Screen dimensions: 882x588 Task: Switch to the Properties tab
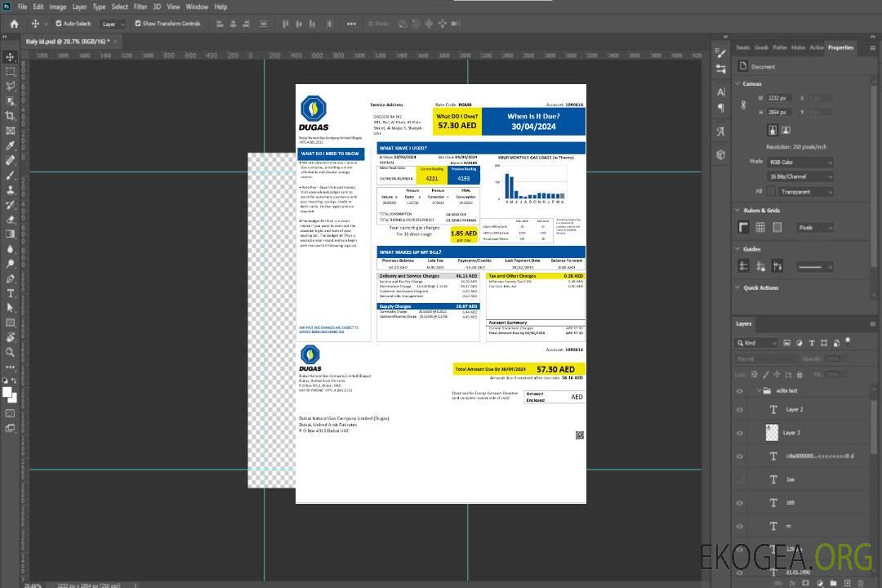[840, 48]
